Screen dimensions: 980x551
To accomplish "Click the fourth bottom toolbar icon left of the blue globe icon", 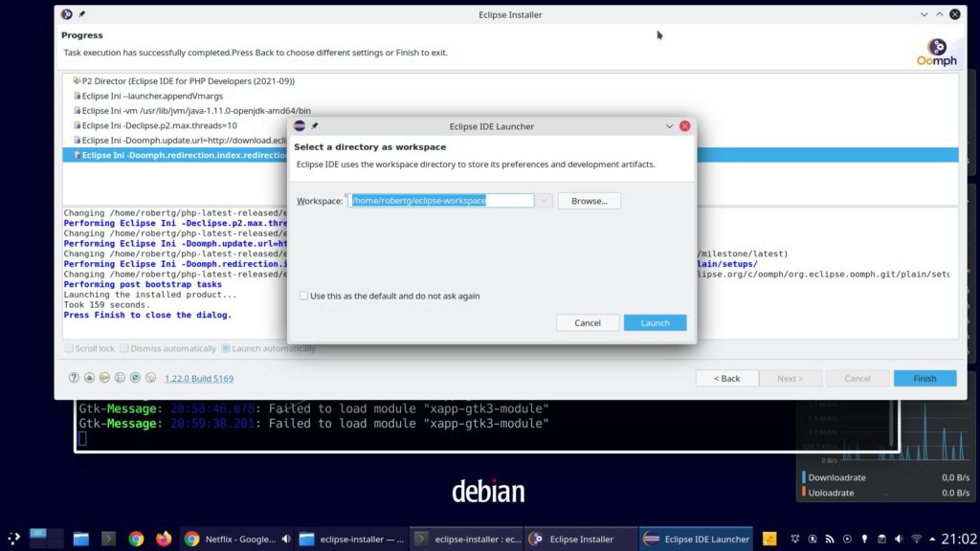I will [120, 378].
